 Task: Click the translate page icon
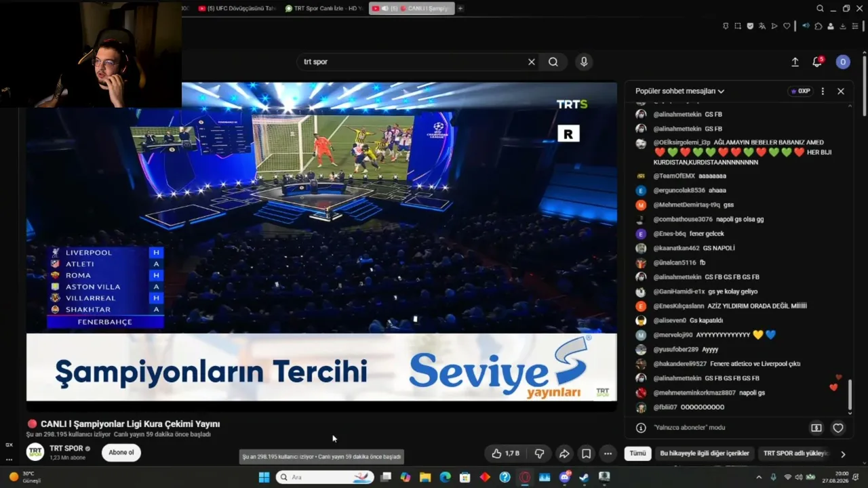pyautogui.click(x=762, y=26)
